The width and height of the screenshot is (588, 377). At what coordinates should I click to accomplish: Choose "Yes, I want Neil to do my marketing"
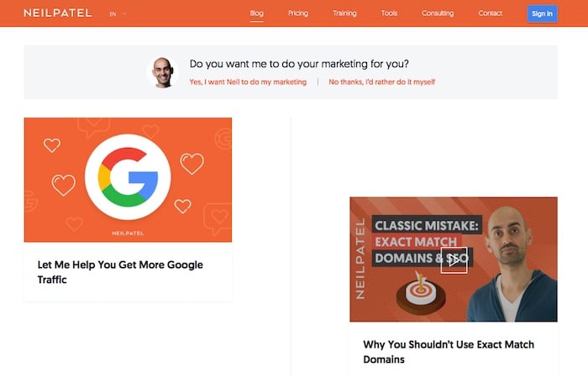(248, 82)
